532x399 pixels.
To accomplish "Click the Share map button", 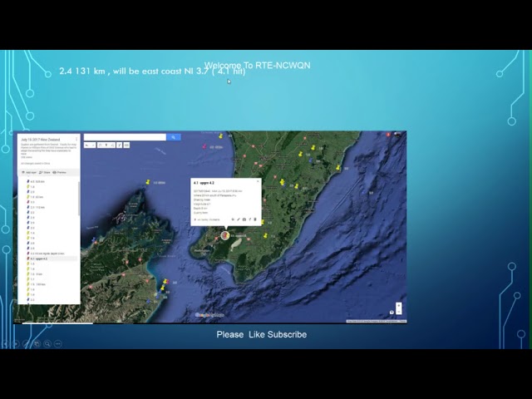I will 44,172.
